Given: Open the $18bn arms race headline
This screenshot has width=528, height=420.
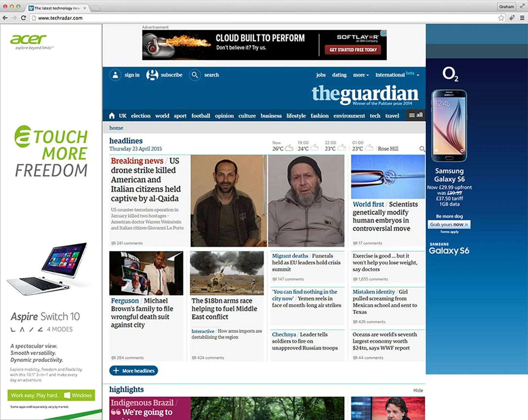Looking at the screenshot, I should pos(224,309).
